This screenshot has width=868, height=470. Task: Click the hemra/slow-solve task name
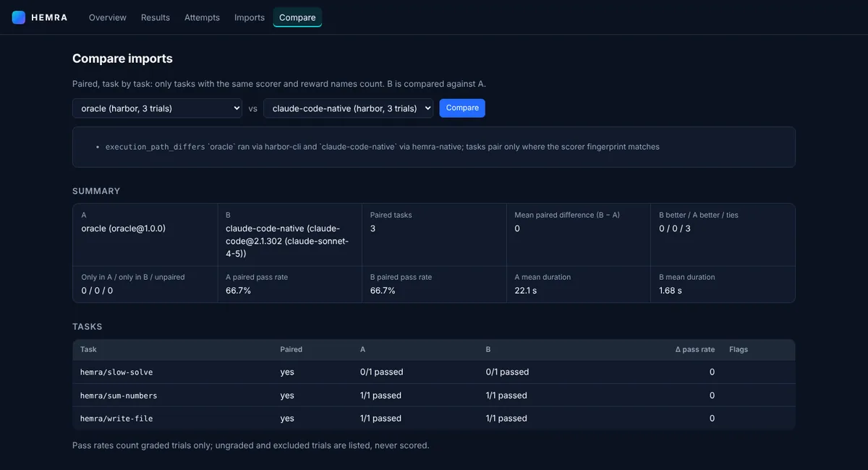(116, 372)
